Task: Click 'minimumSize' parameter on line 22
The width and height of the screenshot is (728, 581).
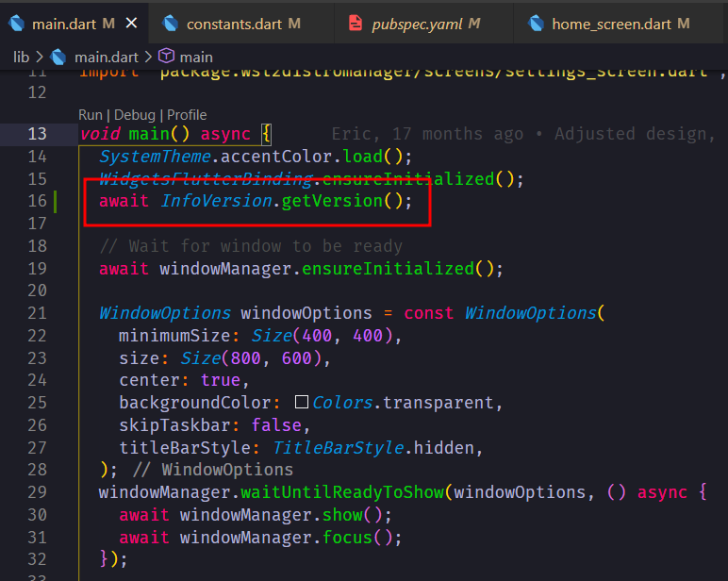Action: click(174, 336)
